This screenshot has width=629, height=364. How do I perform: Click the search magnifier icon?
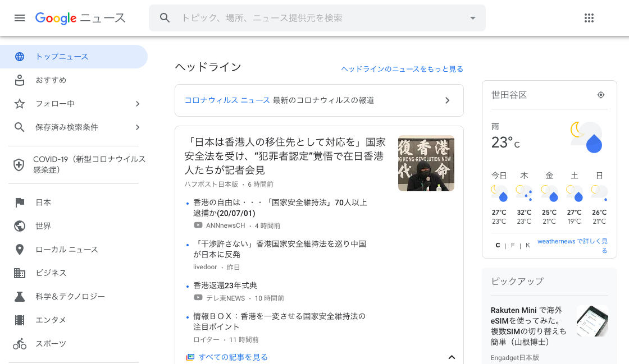click(x=165, y=18)
